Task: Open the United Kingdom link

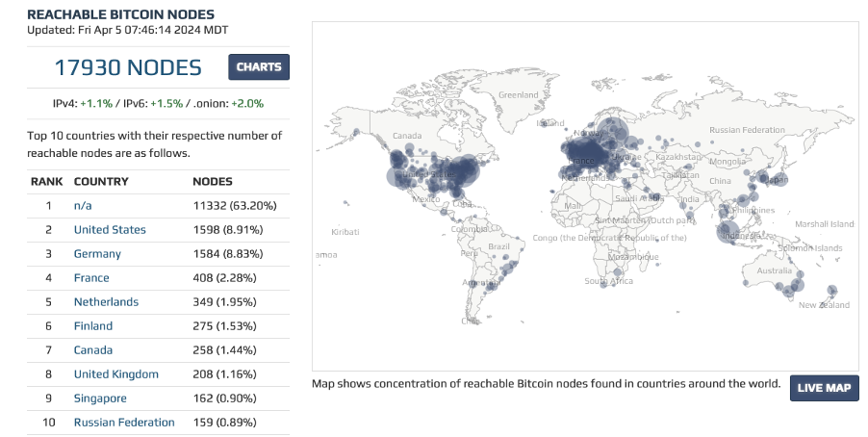Action: [x=115, y=374]
